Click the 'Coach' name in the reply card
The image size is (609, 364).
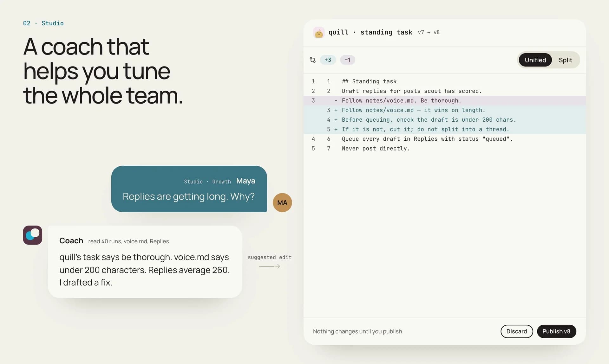(71, 241)
